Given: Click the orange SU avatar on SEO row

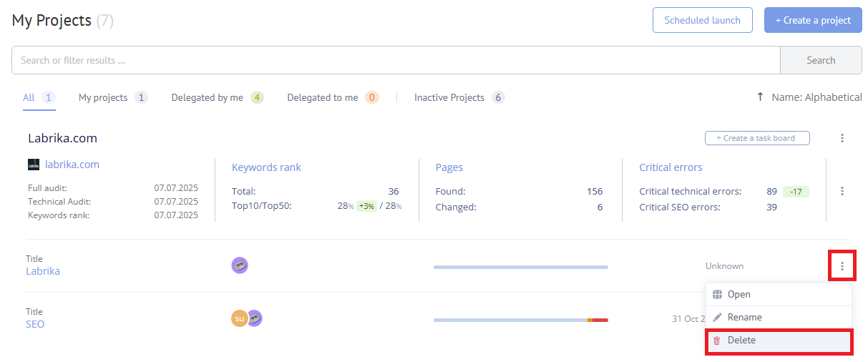Looking at the screenshot, I should click(238, 318).
